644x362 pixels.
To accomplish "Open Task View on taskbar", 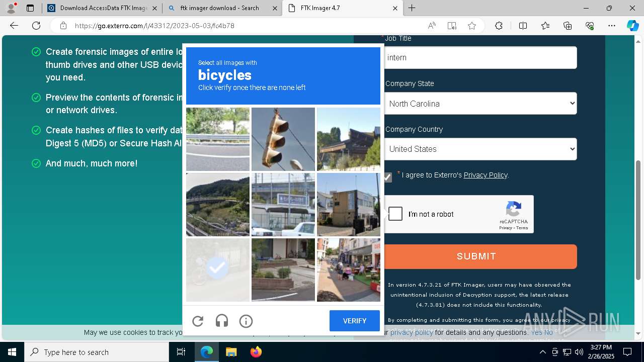I will coord(181,352).
